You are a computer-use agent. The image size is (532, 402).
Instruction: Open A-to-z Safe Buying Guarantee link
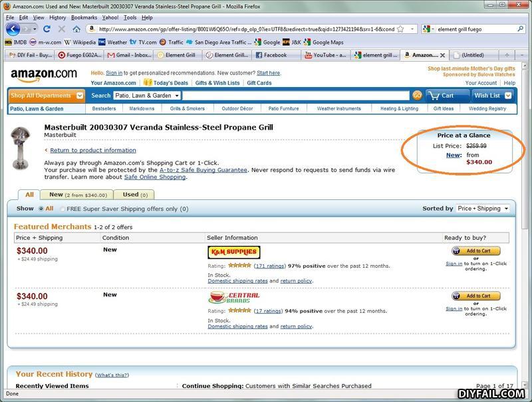pos(203,170)
